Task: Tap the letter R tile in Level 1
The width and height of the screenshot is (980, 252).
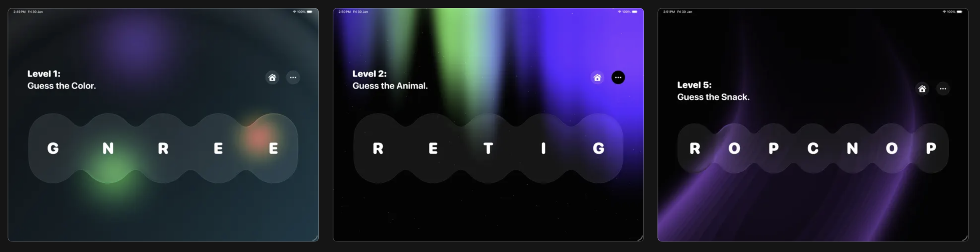Action: [x=163, y=148]
